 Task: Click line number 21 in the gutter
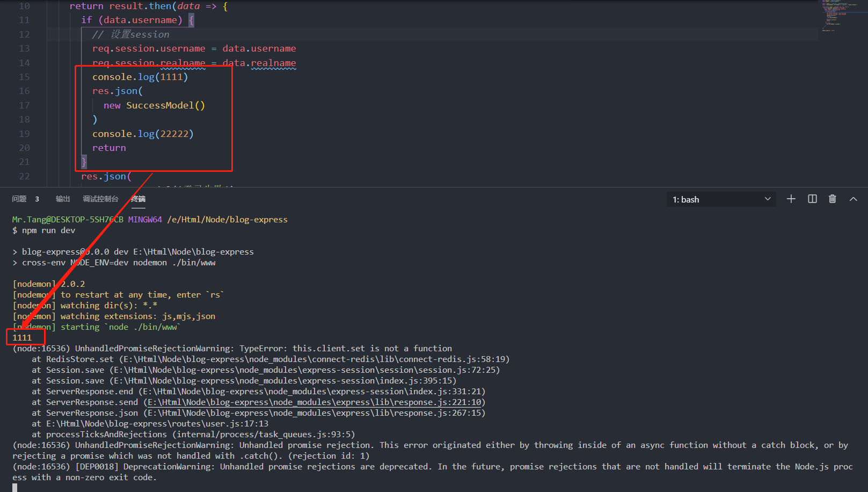[x=24, y=162]
